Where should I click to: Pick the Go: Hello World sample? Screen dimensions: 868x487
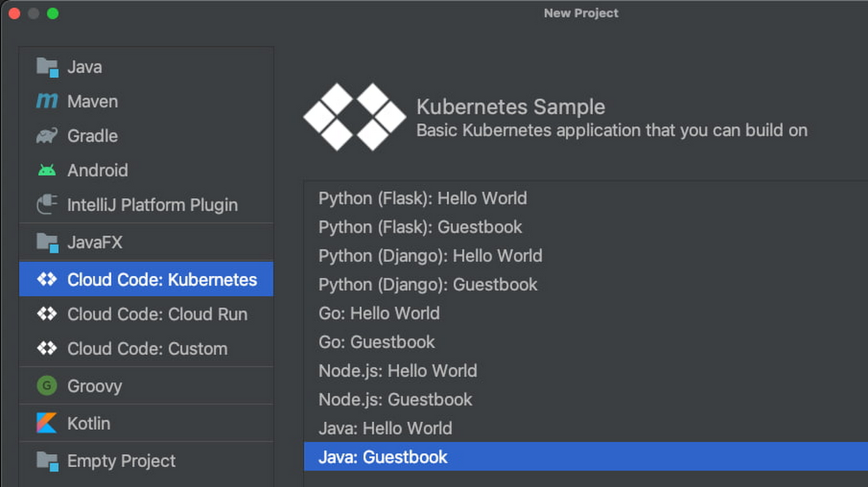pyautogui.click(x=379, y=313)
